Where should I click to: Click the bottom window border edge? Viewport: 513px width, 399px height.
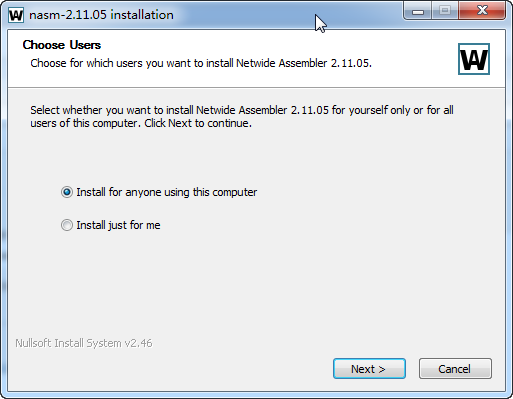click(257, 394)
